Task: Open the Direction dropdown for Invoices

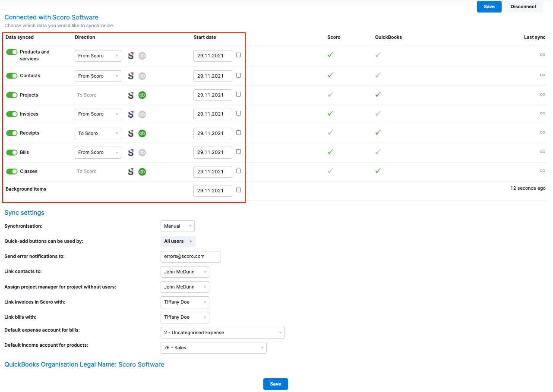Action: (98, 114)
